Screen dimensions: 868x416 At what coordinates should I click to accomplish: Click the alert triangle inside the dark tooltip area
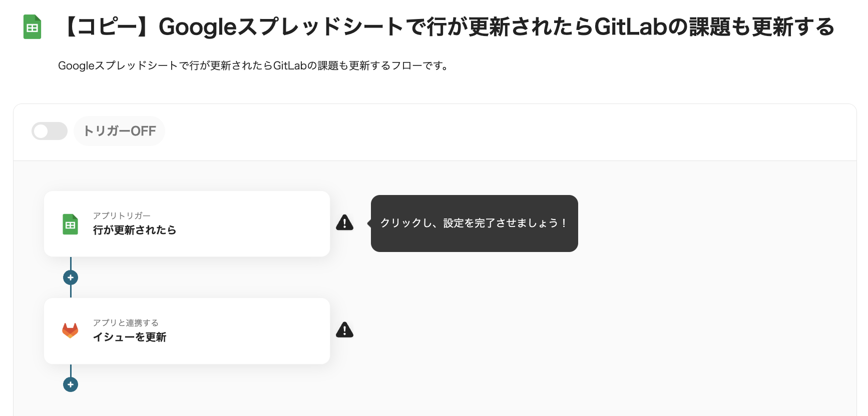point(345,223)
